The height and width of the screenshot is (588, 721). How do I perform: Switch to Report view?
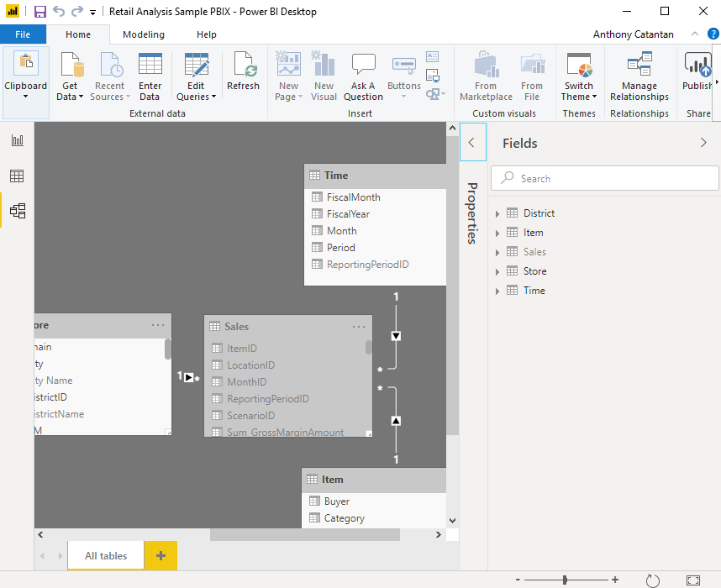tap(18, 140)
